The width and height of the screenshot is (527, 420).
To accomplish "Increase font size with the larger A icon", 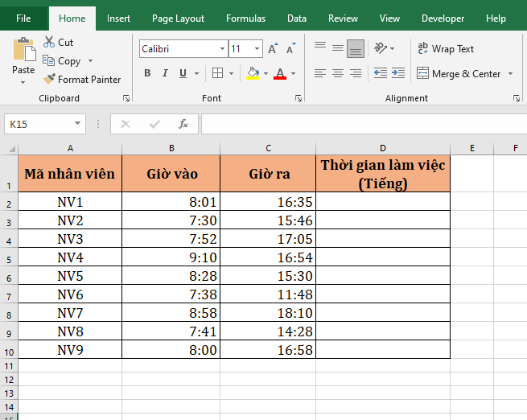I will pos(273,49).
